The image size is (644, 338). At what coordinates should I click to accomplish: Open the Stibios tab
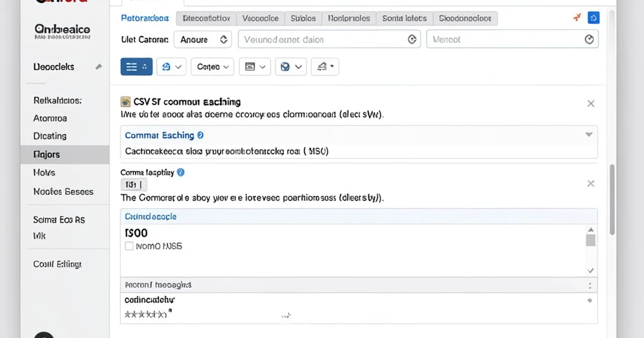point(303,18)
